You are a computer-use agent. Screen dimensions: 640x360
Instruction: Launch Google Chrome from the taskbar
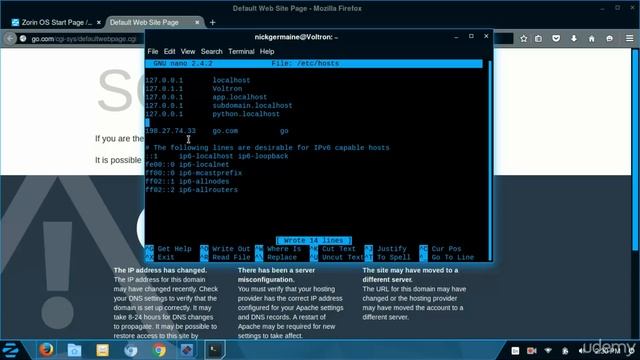[159, 350]
